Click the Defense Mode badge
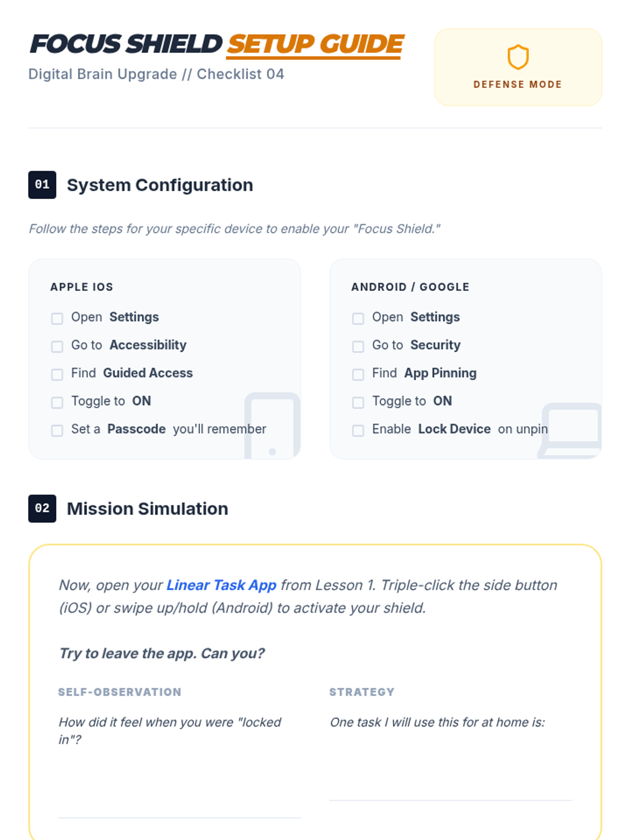This screenshot has height=840, width=630. click(518, 67)
